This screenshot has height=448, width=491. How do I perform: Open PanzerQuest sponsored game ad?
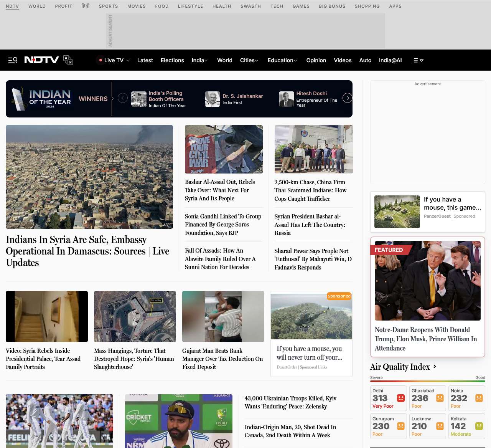428,212
